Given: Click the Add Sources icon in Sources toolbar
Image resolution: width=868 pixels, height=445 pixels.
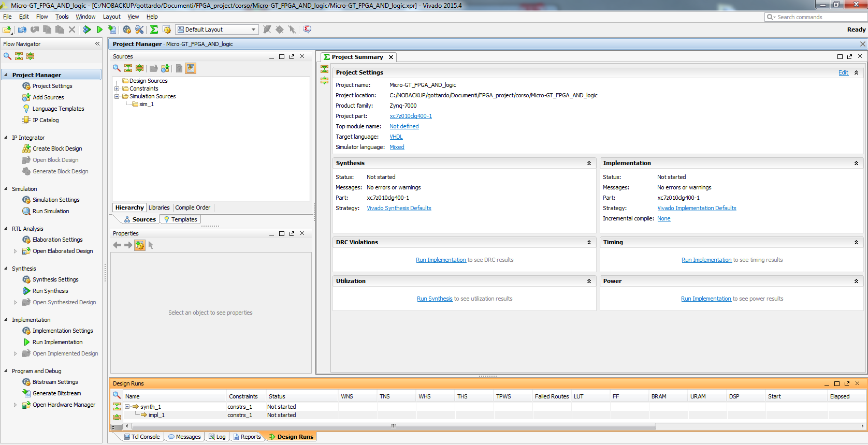Looking at the screenshot, I should [x=165, y=68].
